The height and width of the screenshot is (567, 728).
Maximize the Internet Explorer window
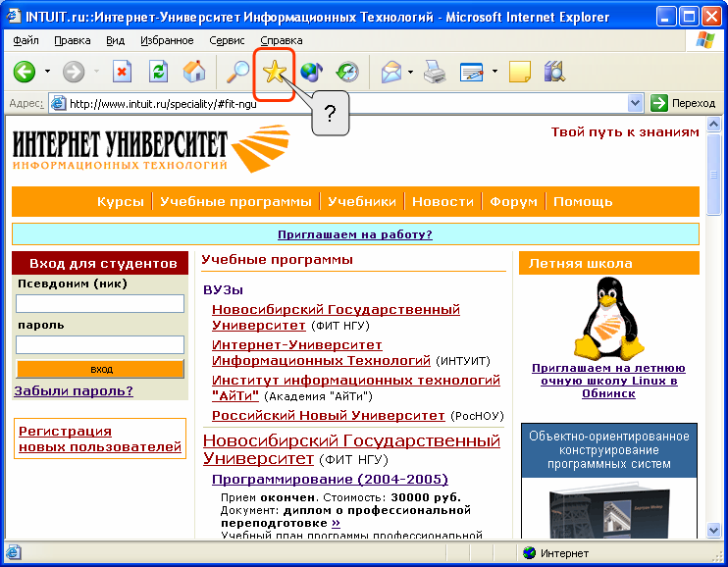(x=689, y=18)
